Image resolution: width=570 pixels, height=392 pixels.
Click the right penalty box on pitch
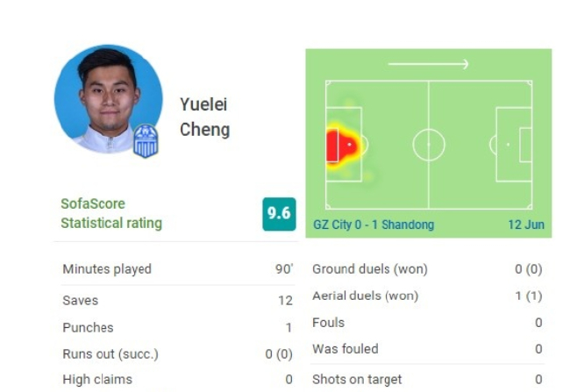point(513,145)
